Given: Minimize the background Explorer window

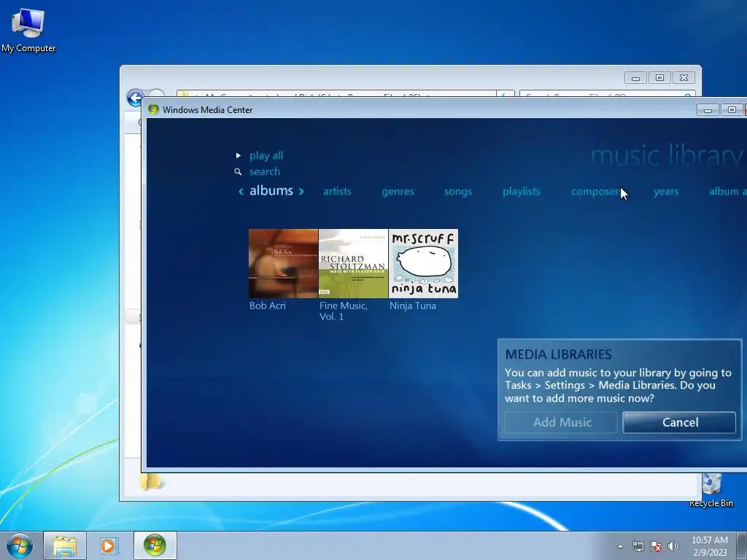Looking at the screenshot, I should click(635, 77).
